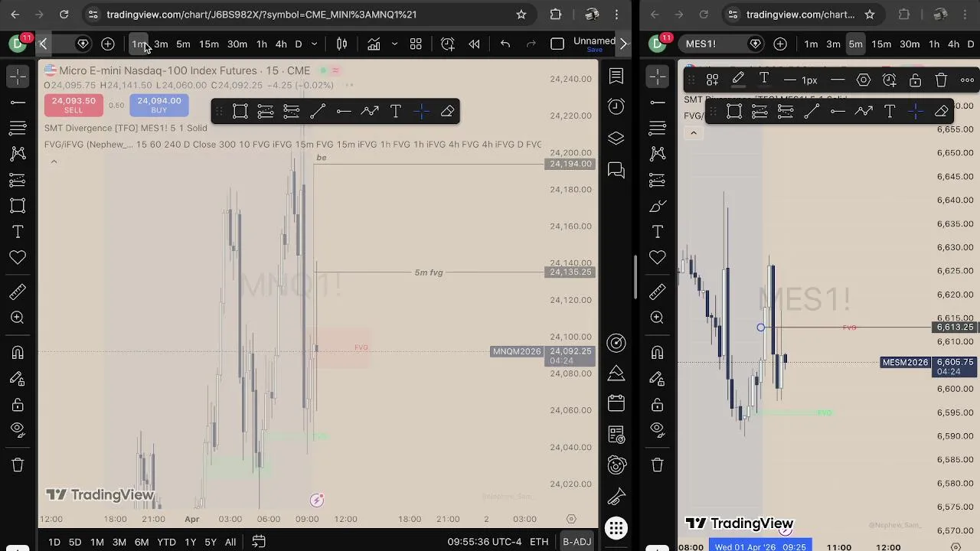Open the Alerts clock panel icon

(x=616, y=107)
